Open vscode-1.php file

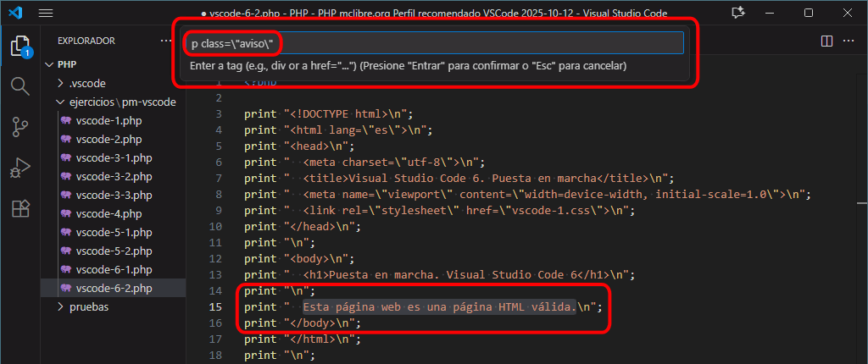click(x=108, y=121)
